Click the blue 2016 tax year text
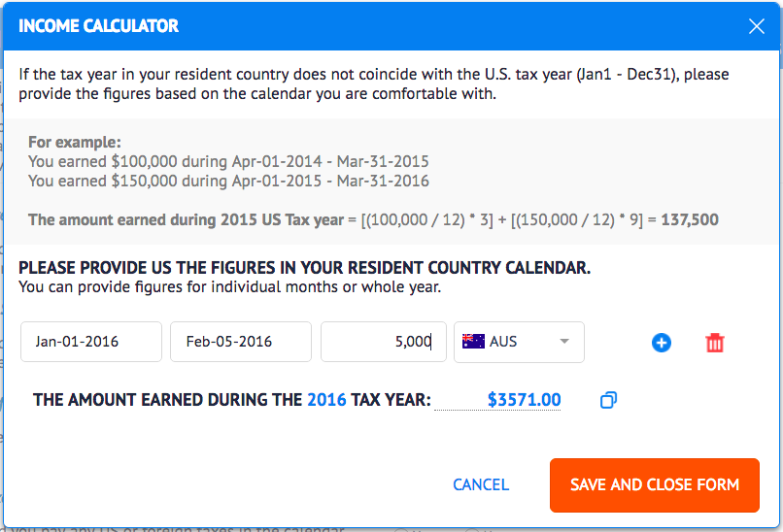The height and width of the screenshot is (532, 783). click(326, 399)
